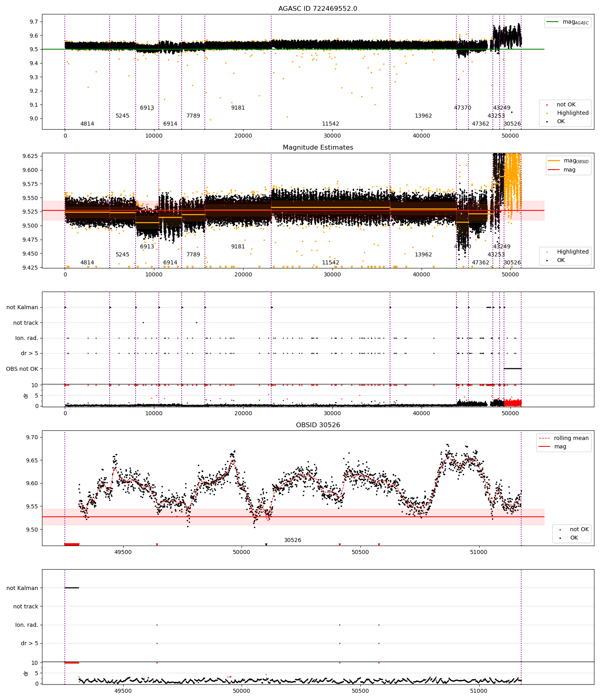600x700 pixels.
Task: Click the title "AGASC ID 722469552.0"
Action: [x=318, y=9]
